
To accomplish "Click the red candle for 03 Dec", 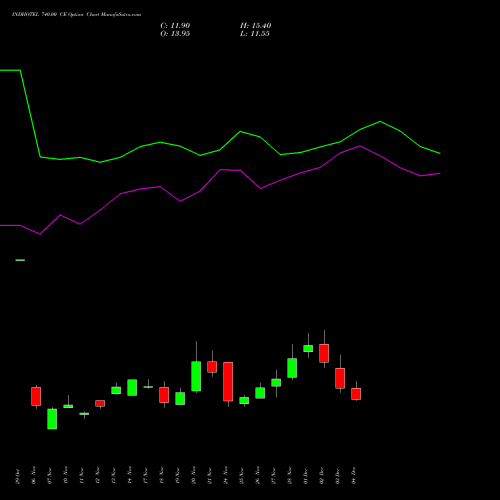I will 340,378.
